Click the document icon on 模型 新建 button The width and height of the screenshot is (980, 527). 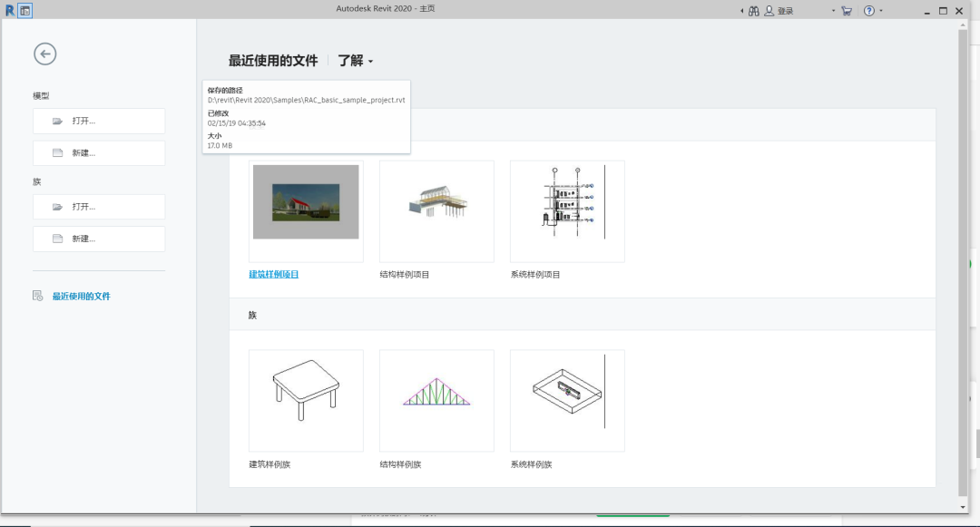click(57, 153)
